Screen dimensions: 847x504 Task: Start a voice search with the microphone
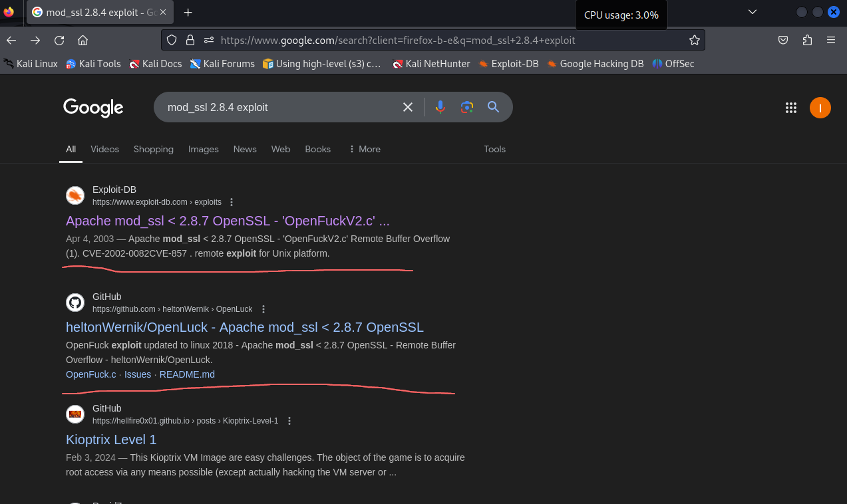(440, 107)
